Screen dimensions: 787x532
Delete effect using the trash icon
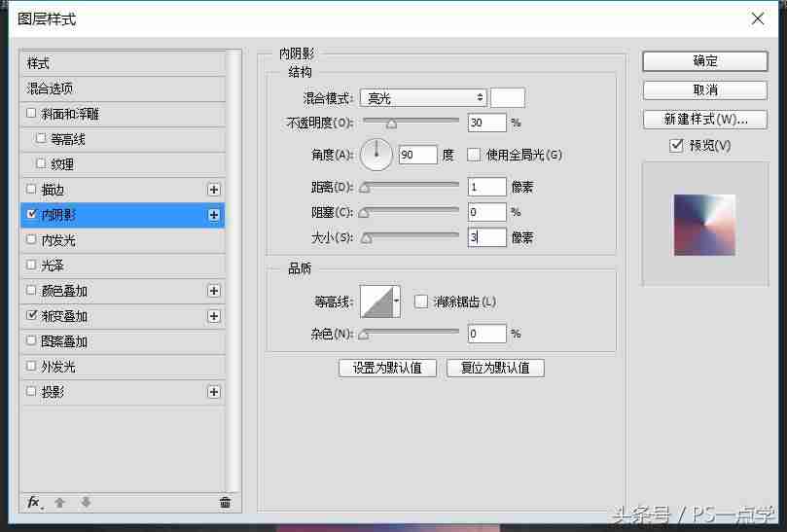[x=226, y=502]
